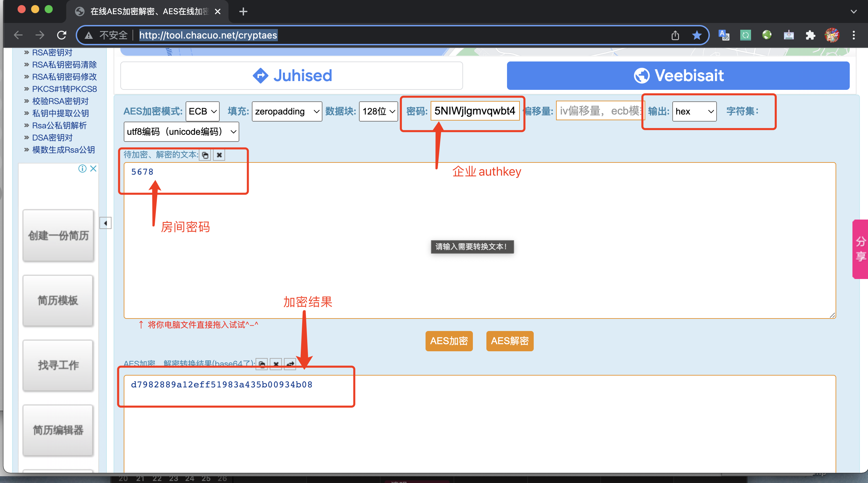Image resolution: width=868 pixels, height=483 pixels.
Task: Swap result back to input with arrows icon
Action: click(x=290, y=364)
